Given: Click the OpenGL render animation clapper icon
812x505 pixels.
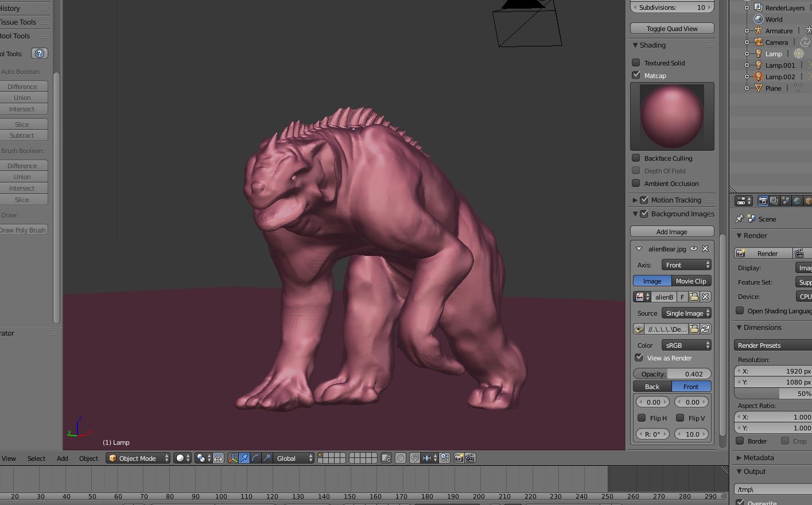Looking at the screenshot, I should coord(470,458).
